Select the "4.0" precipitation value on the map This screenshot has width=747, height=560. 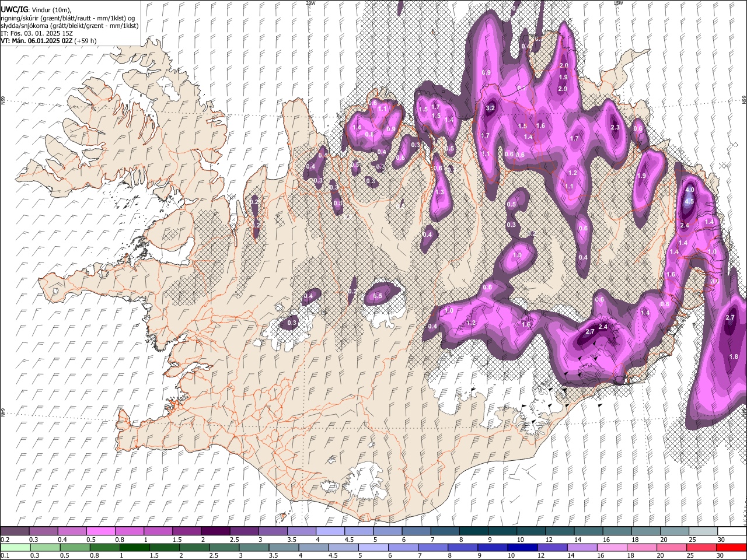coord(690,190)
